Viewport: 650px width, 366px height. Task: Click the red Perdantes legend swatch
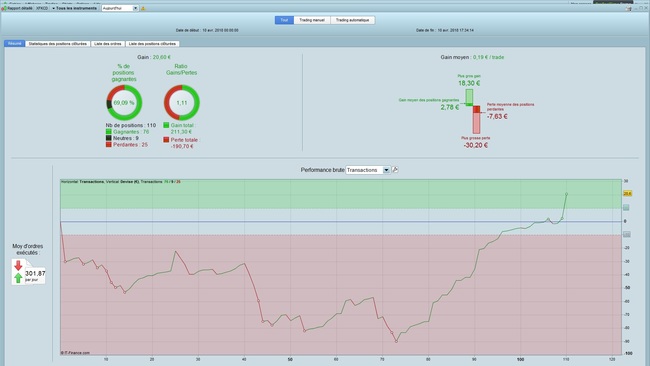click(109, 145)
